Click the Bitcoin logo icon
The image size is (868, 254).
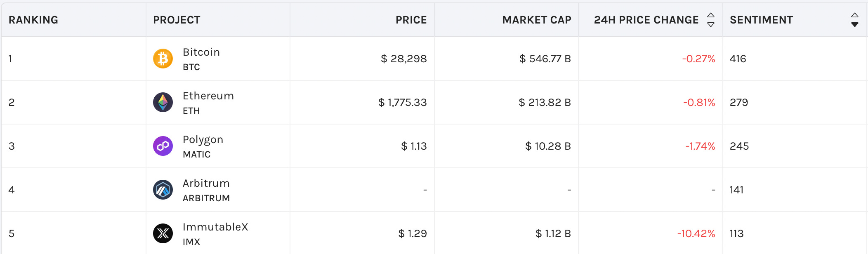pyautogui.click(x=163, y=59)
